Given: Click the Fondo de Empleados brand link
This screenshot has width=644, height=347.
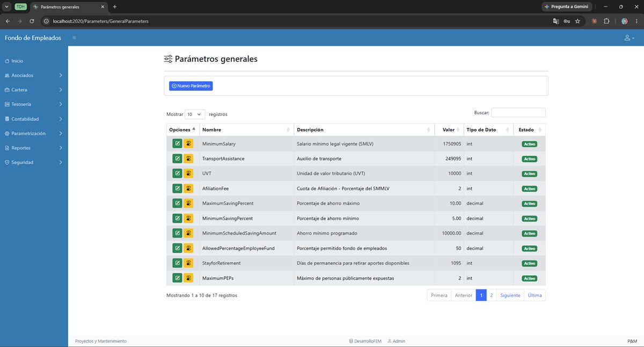Looking at the screenshot, I should (x=33, y=38).
